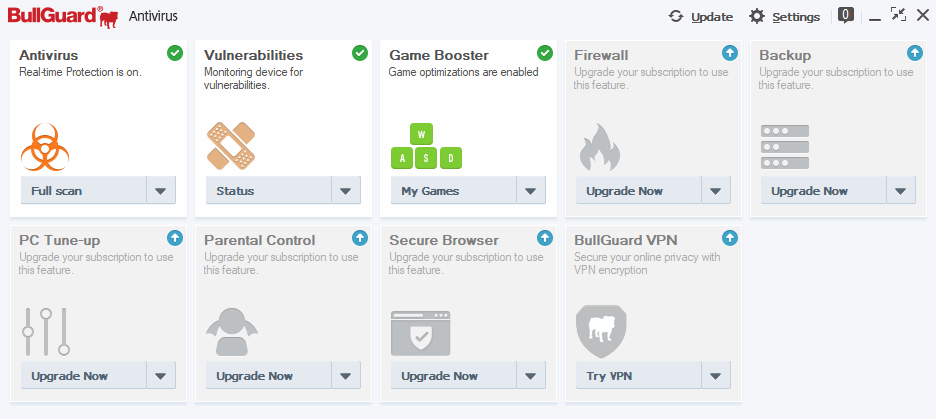The image size is (936, 419).
Task: Click the Firewall flame icon
Action: (599, 147)
